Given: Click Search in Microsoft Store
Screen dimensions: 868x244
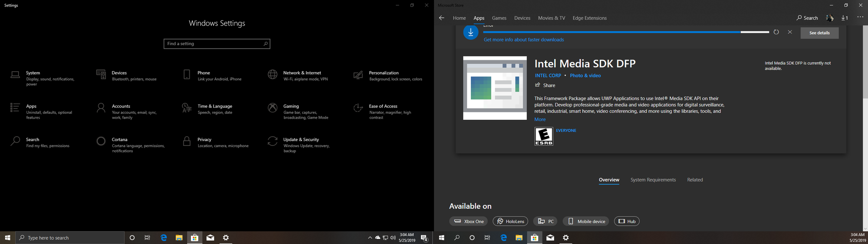Looking at the screenshot, I should pos(807,18).
